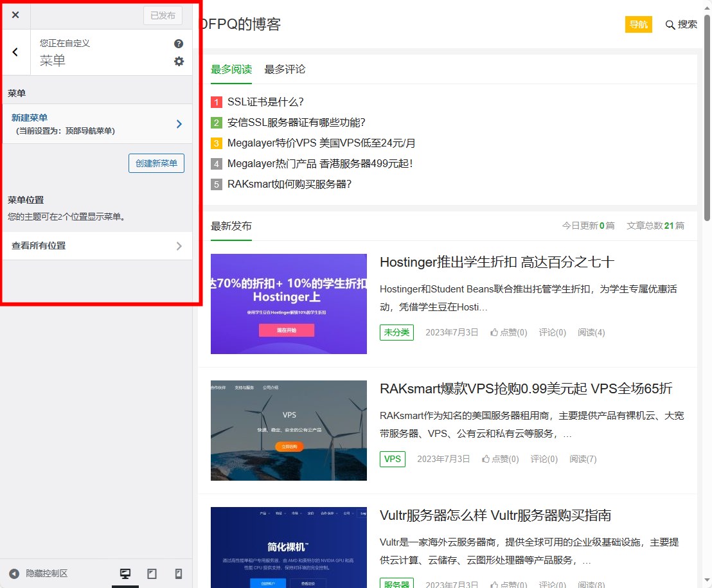Click the 已发布 button
The width and height of the screenshot is (712, 588).
163,15
